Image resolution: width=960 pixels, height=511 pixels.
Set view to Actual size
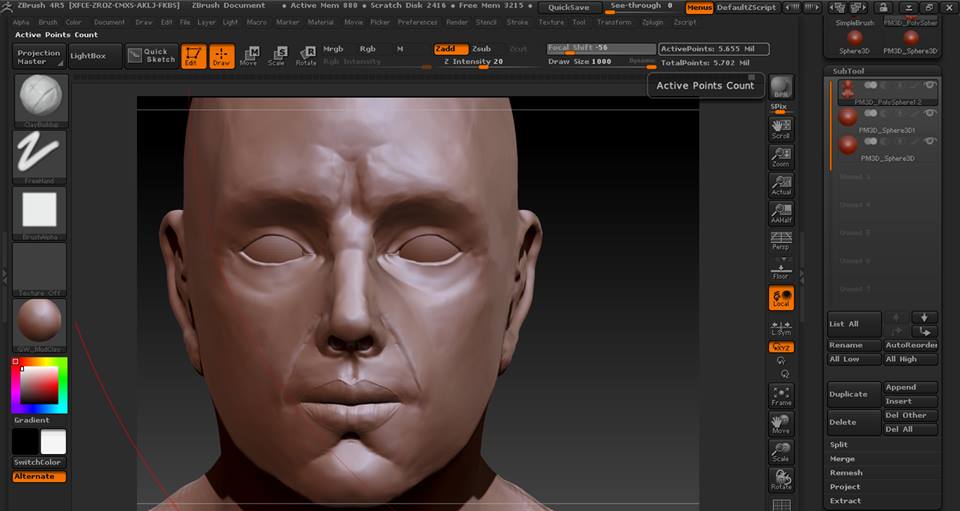tap(781, 185)
